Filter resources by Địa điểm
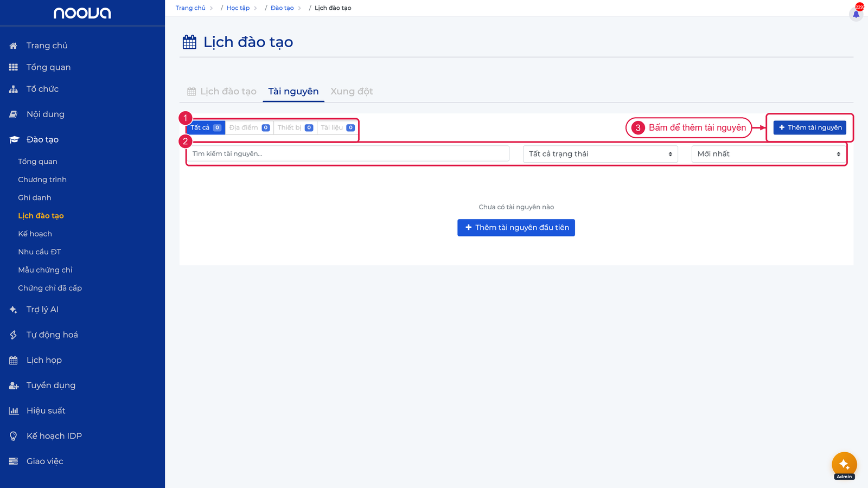 click(250, 127)
